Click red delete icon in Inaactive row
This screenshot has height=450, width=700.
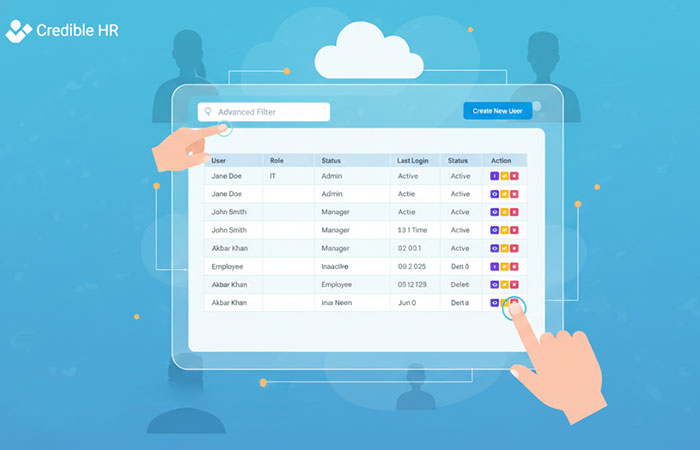point(515,266)
